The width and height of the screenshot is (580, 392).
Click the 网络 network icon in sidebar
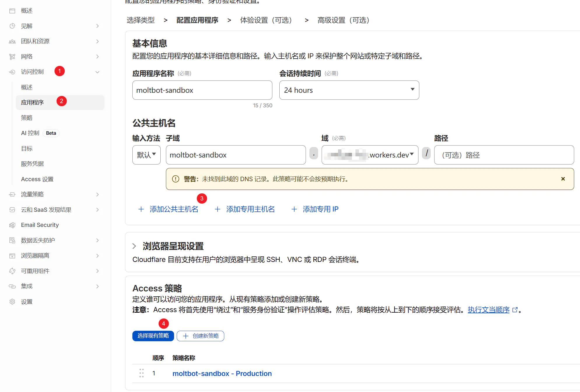(12, 57)
